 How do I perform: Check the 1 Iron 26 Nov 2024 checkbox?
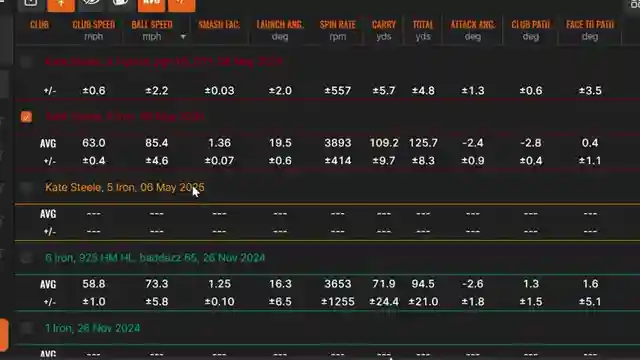(x=26, y=328)
